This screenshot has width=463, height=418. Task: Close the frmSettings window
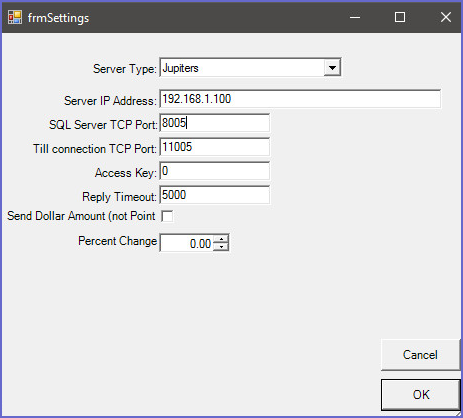(x=446, y=17)
